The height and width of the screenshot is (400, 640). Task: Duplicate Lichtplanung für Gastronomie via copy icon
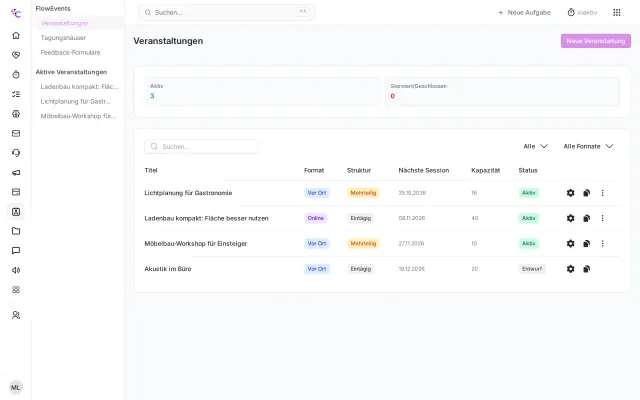click(x=587, y=193)
